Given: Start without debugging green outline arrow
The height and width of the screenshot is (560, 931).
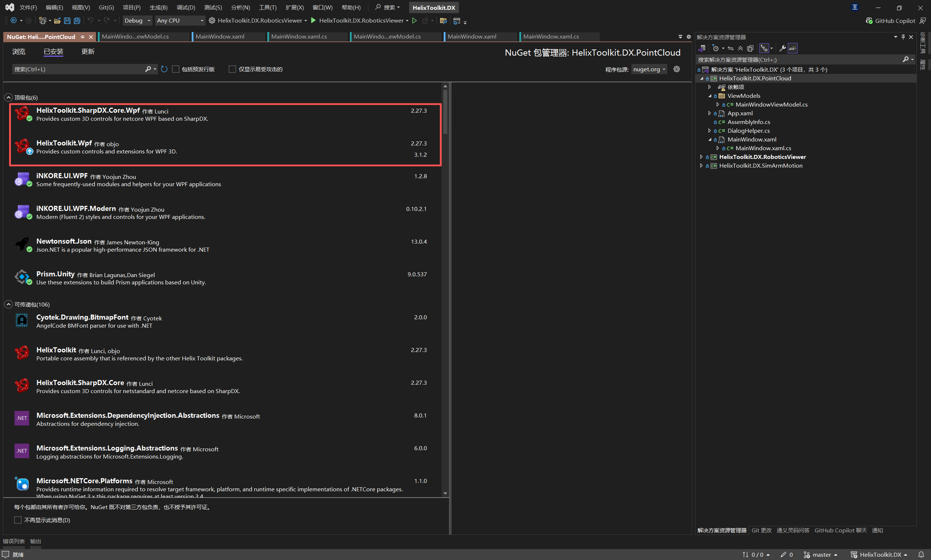Looking at the screenshot, I should tap(414, 21).
